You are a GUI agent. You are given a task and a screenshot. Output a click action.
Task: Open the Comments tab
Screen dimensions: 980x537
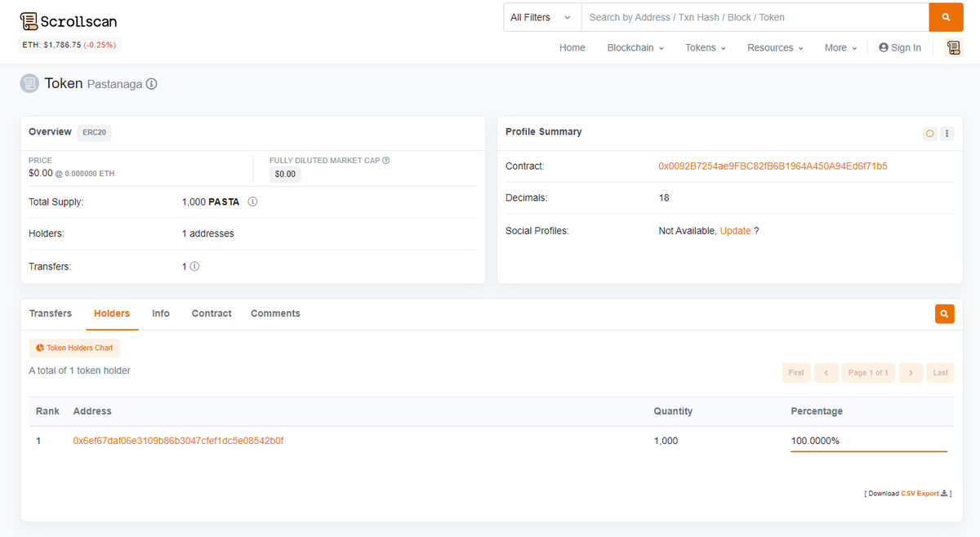coord(275,313)
